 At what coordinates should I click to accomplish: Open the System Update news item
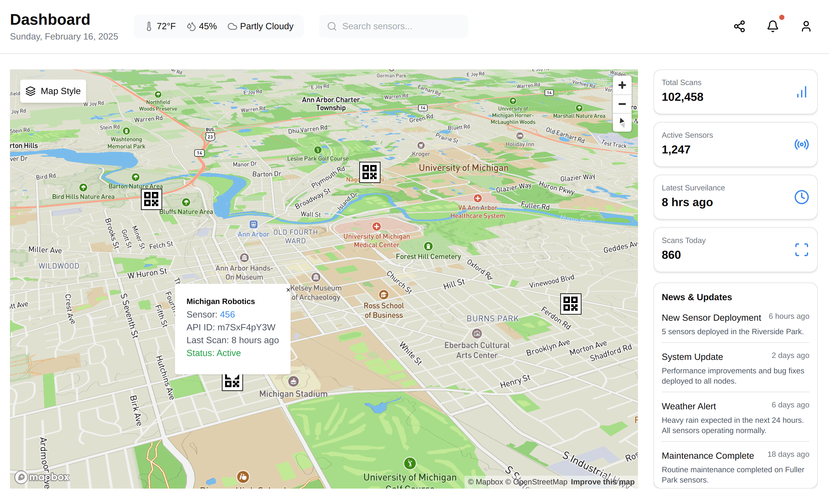tap(735, 368)
